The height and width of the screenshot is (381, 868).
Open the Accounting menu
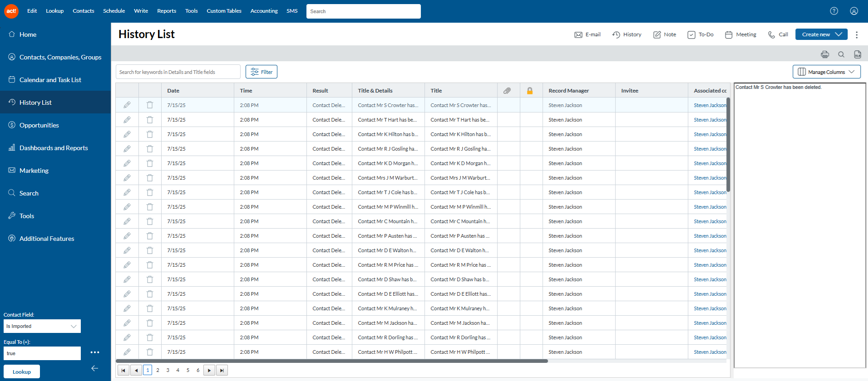point(264,11)
